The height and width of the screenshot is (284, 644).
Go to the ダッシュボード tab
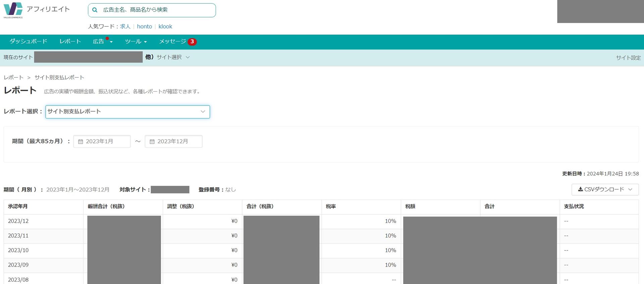pos(28,42)
